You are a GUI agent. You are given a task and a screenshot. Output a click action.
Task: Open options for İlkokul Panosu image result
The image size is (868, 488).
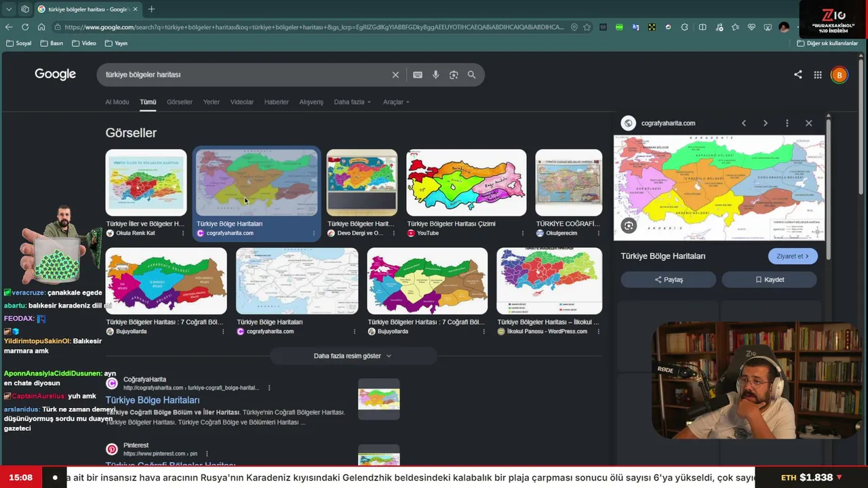tap(598, 331)
